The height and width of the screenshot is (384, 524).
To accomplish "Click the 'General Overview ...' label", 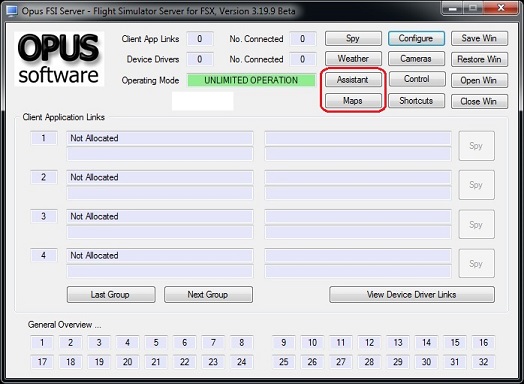I will [x=64, y=325].
